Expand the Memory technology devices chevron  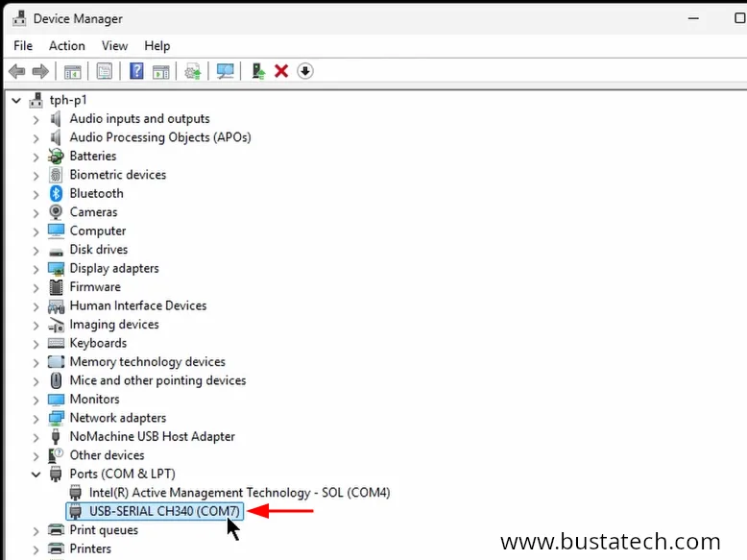tap(36, 363)
